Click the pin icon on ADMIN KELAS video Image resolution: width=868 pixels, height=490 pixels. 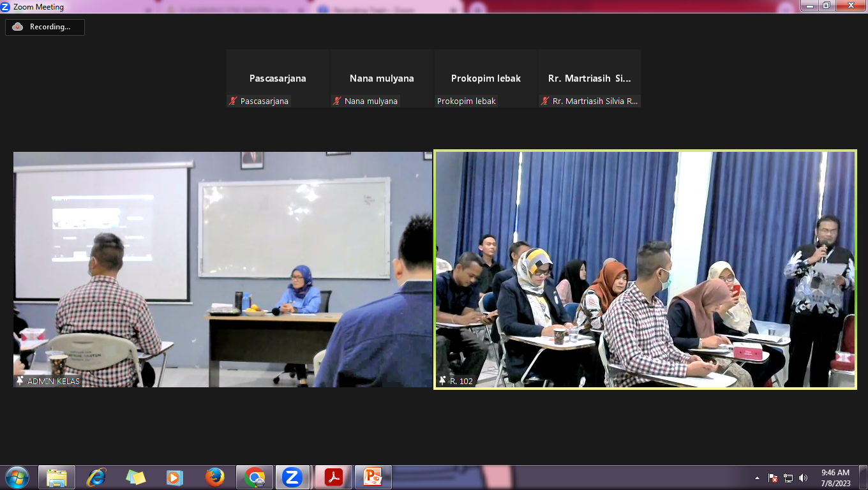click(x=20, y=381)
